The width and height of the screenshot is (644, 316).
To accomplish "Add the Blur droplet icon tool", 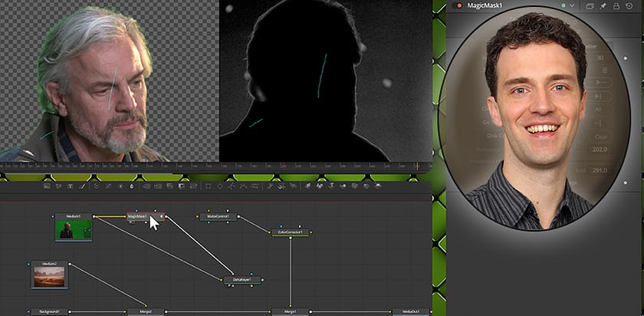I will point(132,186).
